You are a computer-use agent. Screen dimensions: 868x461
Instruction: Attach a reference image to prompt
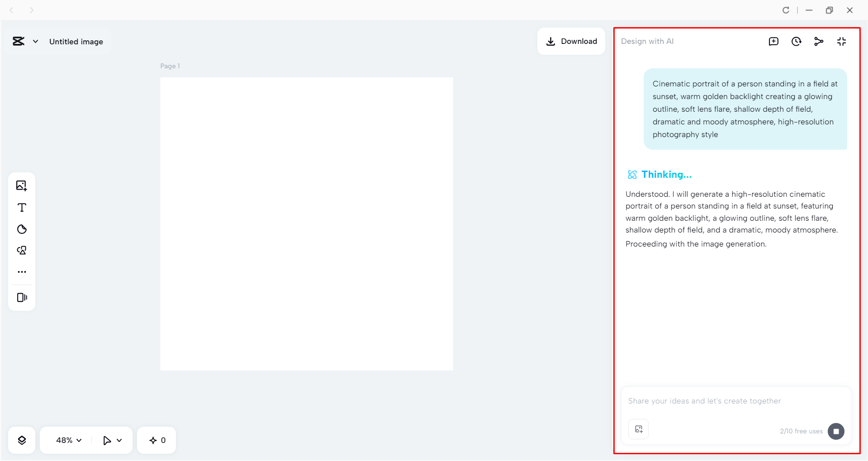[x=639, y=429]
